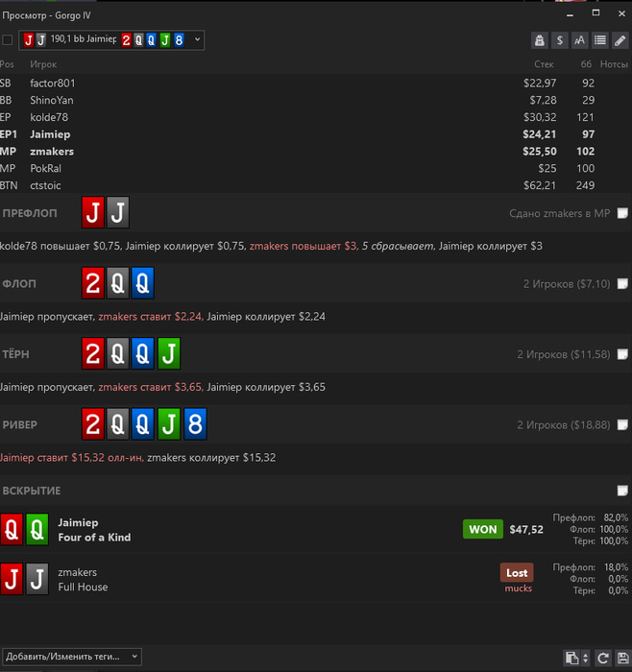Viewport: 632px width, 672px height.
Task: Click the Стек column header
Action: click(x=544, y=64)
